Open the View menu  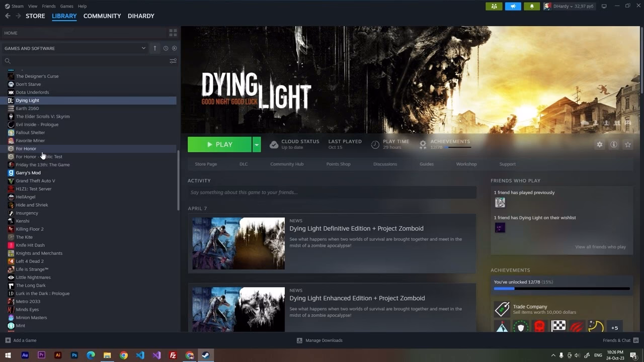tap(33, 6)
